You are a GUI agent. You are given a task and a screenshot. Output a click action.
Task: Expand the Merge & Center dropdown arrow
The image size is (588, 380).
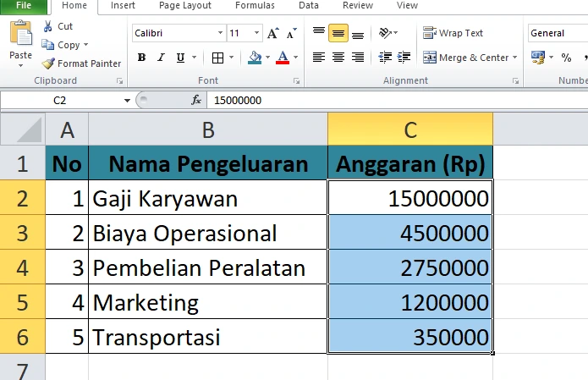click(514, 58)
